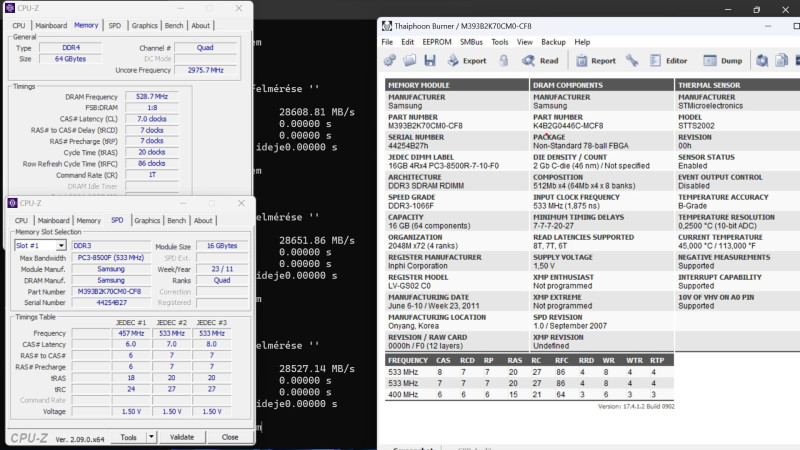Switch to CPU tab in upper CPU-Z window
Image resolution: width=800 pixels, height=450 pixels.
(x=19, y=26)
